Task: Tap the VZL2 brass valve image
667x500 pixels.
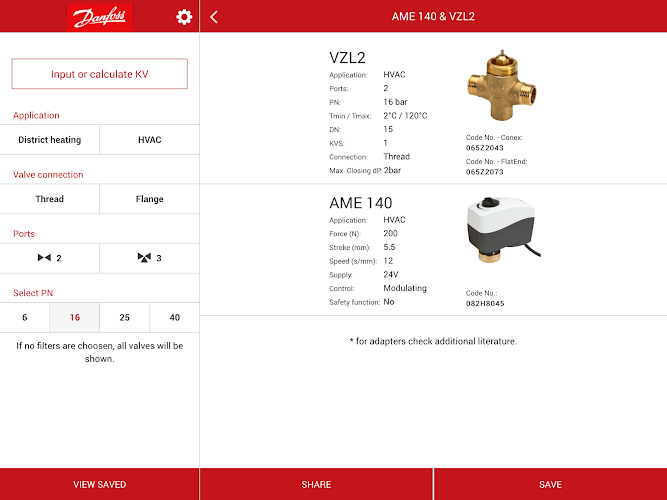Action: (x=502, y=85)
